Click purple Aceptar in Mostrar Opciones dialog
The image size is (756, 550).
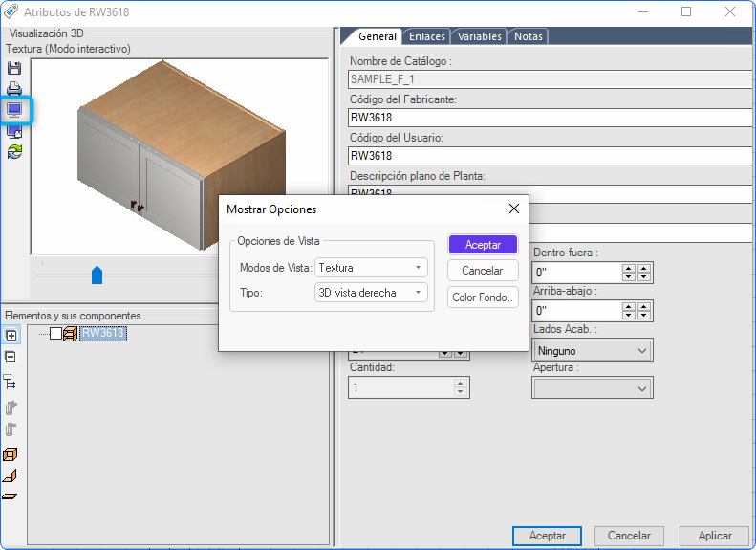click(483, 245)
